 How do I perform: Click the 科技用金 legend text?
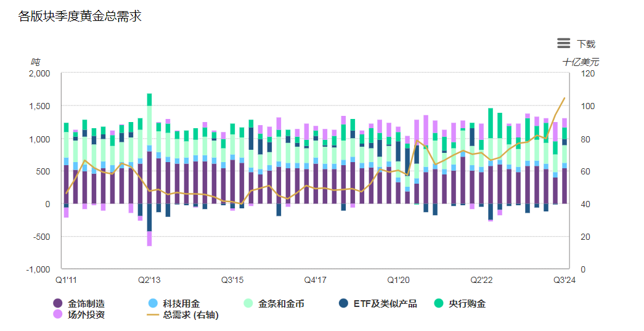tap(182, 303)
